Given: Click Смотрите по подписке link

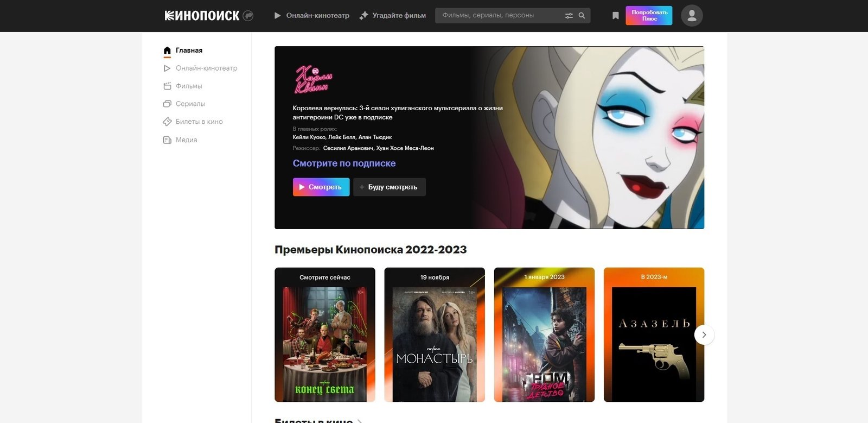Looking at the screenshot, I should click(x=344, y=163).
